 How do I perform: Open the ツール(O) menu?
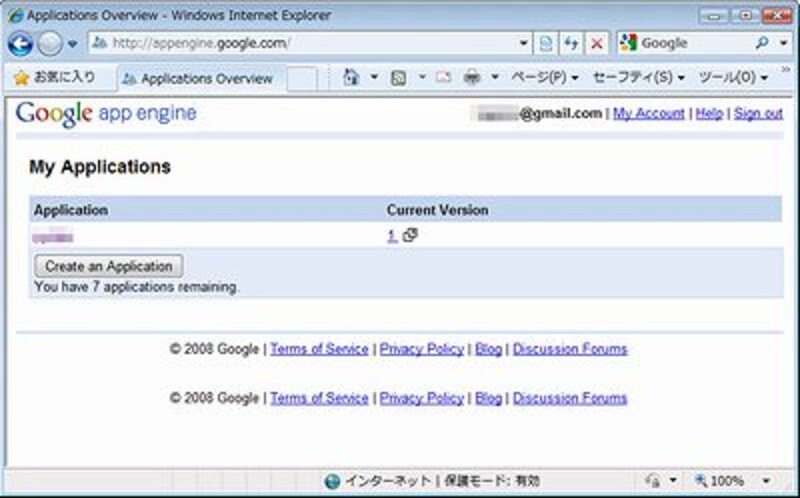coord(733,78)
